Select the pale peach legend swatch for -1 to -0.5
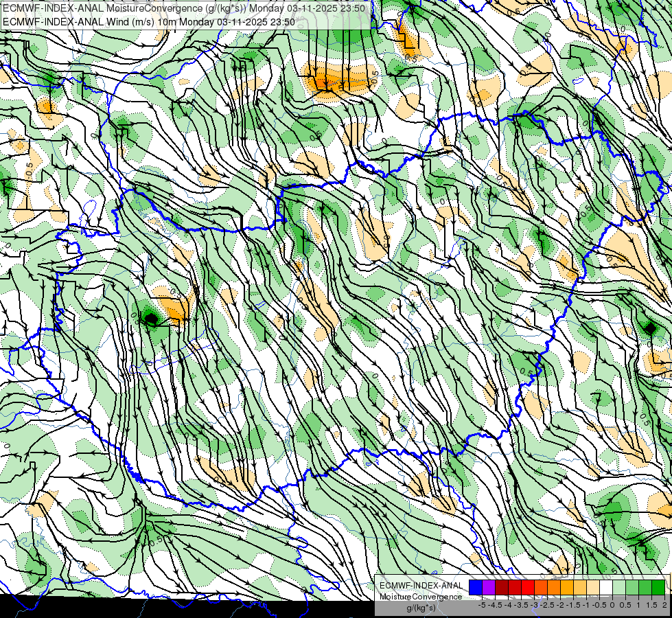The width and height of the screenshot is (672, 618). [x=593, y=587]
